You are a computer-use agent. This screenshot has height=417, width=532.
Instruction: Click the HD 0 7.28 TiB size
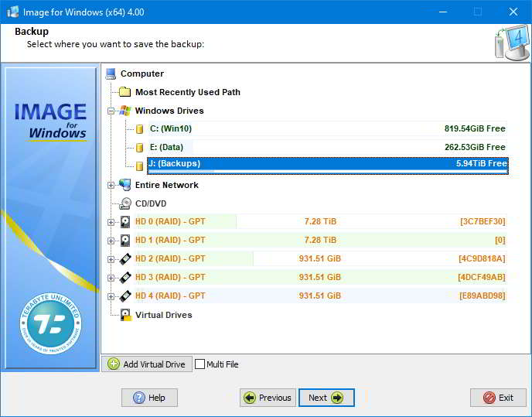tap(320, 222)
